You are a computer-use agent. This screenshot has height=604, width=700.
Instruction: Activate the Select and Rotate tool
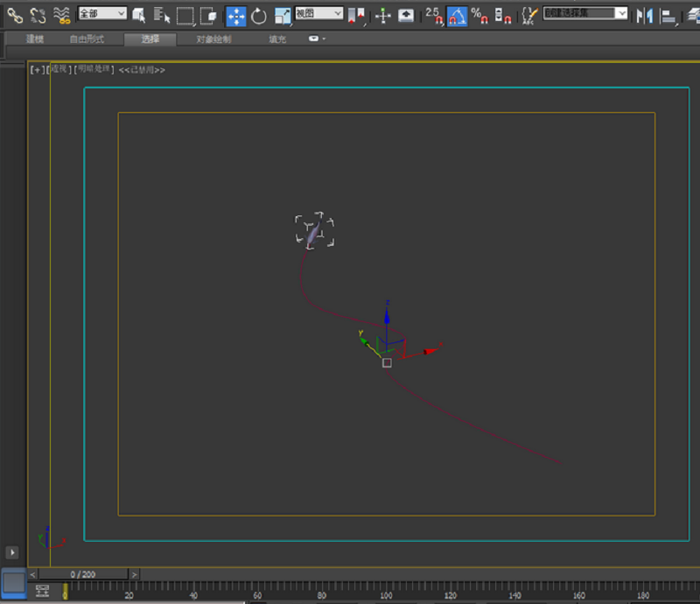[259, 17]
